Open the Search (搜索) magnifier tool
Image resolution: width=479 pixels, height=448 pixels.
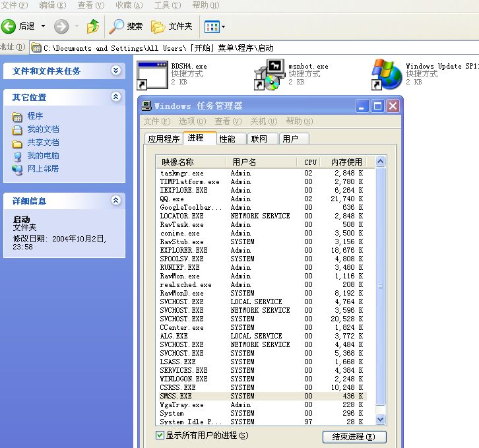[117, 26]
